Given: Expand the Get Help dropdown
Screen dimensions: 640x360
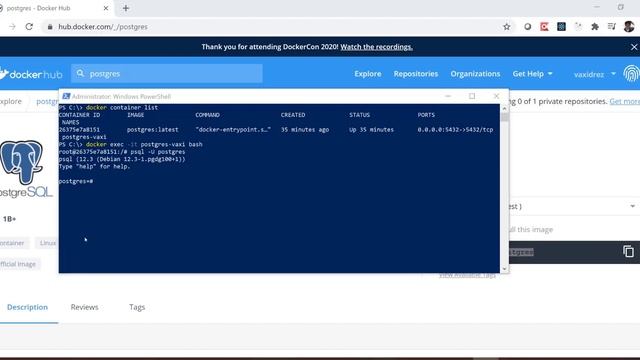Looking at the screenshot, I should tap(532, 74).
